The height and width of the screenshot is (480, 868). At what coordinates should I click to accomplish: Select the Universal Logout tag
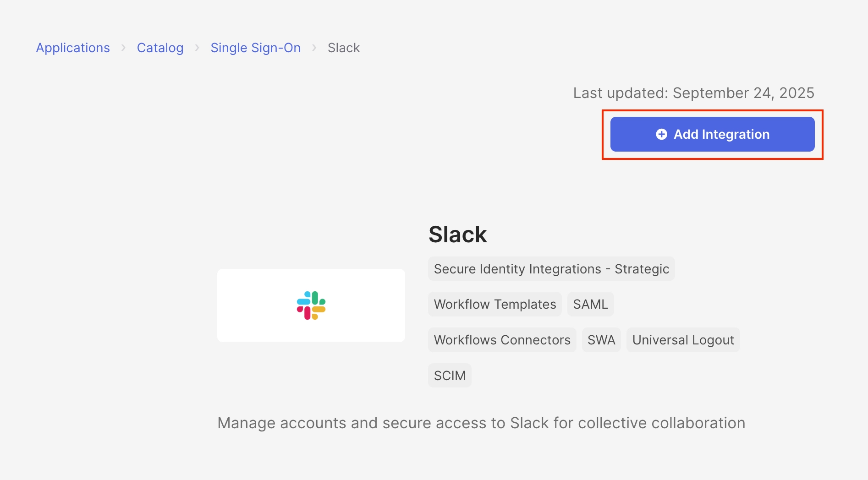click(683, 340)
